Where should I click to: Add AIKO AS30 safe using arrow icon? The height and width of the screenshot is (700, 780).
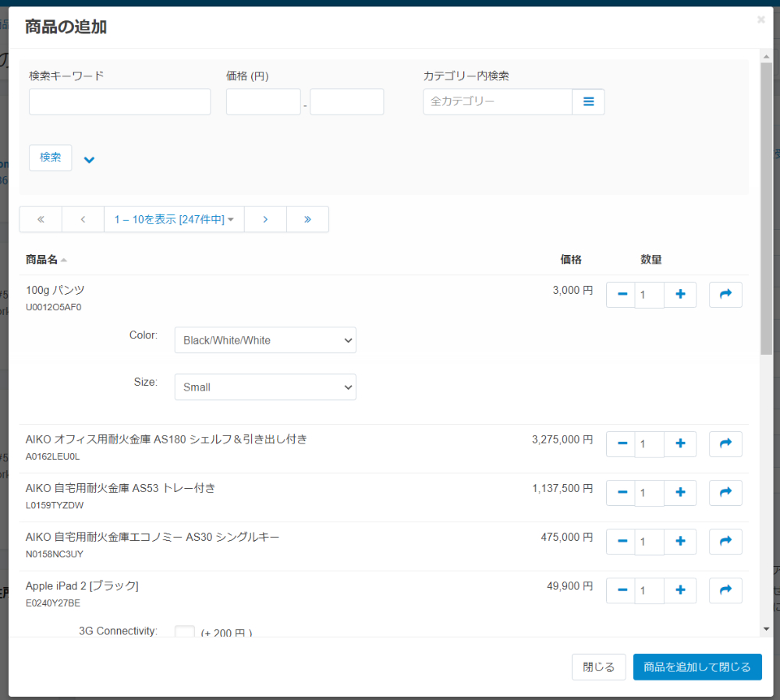point(725,542)
